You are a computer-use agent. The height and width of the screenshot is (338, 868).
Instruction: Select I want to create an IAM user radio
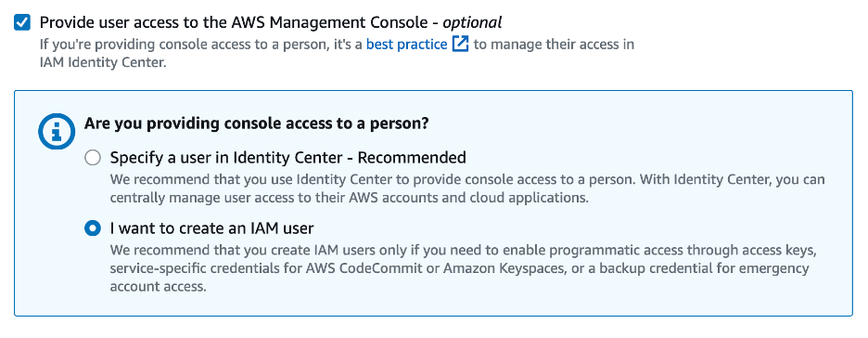[93, 228]
